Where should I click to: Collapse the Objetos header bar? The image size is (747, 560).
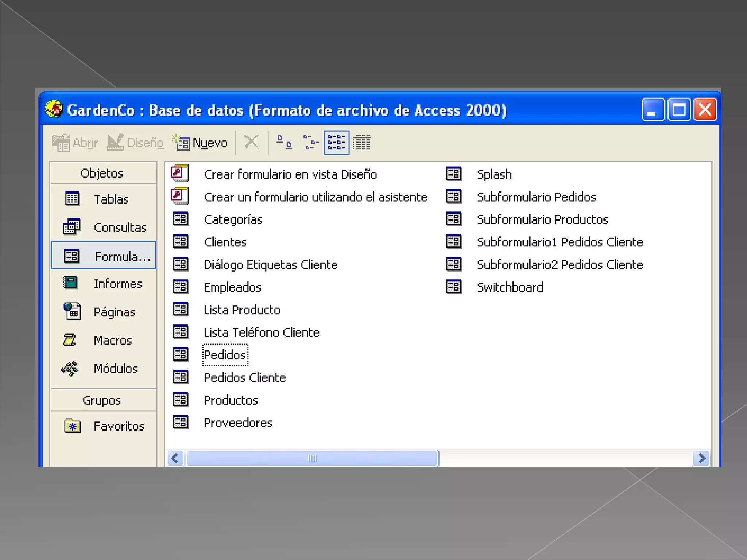coord(102,173)
